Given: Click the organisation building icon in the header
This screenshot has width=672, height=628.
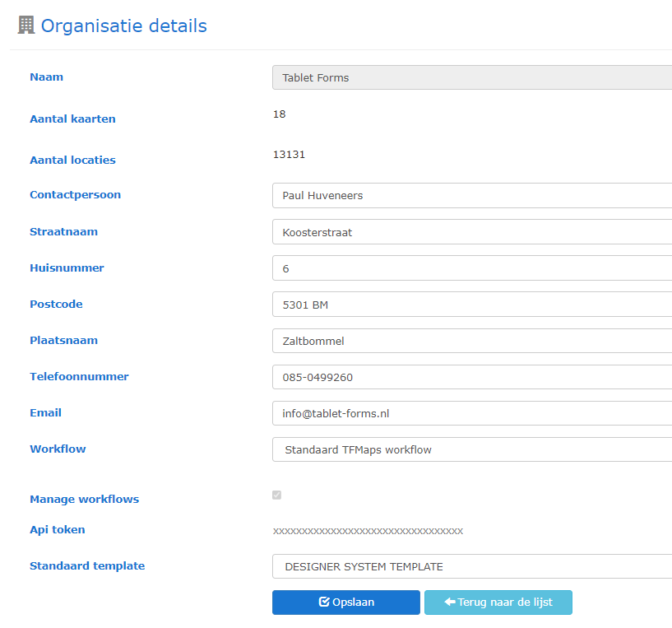Looking at the screenshot, I should tap(26, 25).
